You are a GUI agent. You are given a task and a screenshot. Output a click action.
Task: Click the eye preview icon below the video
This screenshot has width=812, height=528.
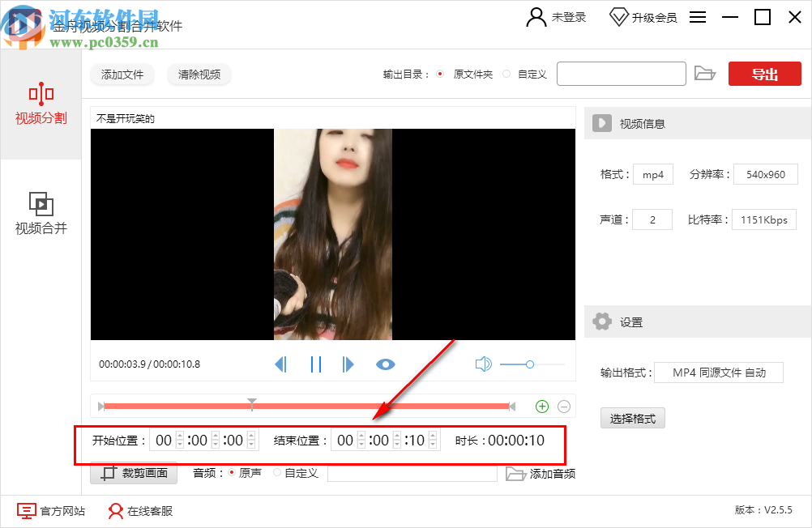(x=385, y=364)
